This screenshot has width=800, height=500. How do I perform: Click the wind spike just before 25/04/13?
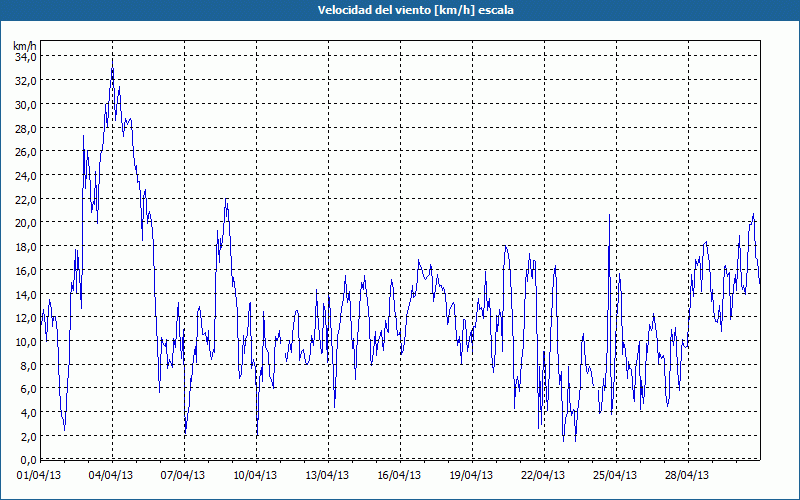609,216
